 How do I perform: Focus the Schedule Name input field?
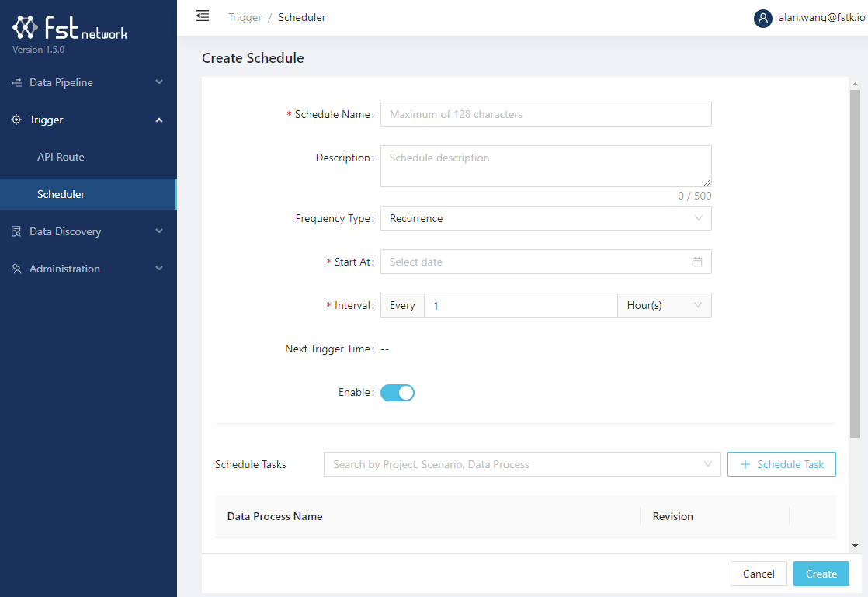pos(545,115)
